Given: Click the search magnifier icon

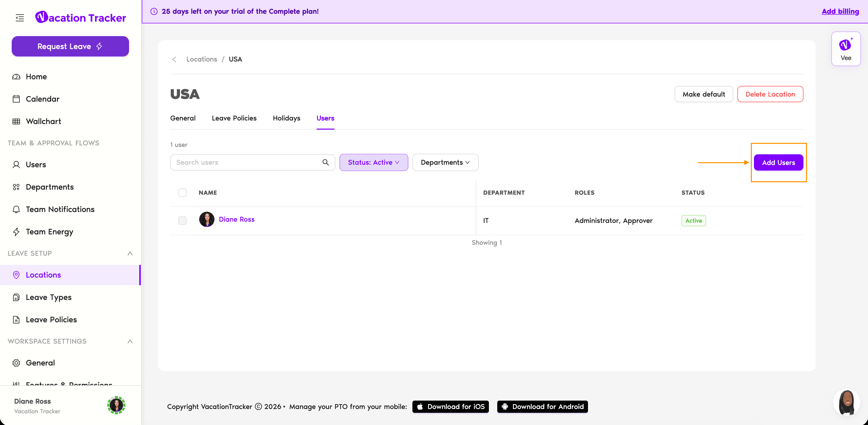Looking at the screenshot, I should pyautogui.click(x=325, y=162).
